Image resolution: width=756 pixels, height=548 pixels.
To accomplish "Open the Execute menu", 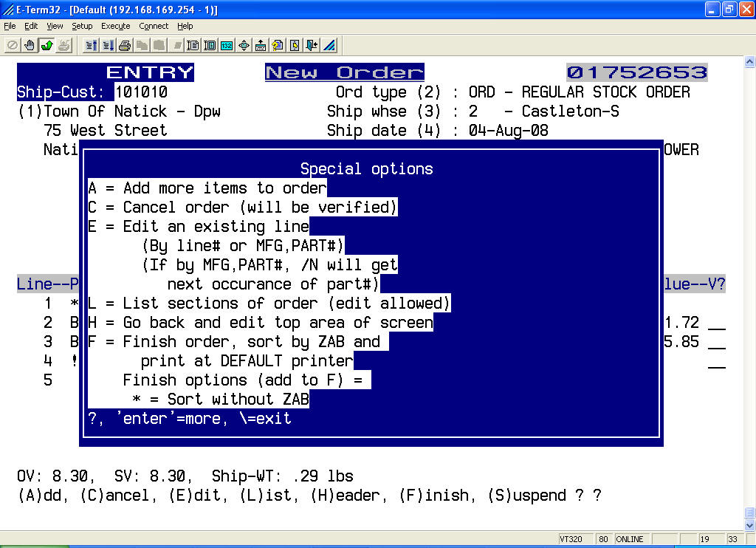I will click(115, 26).
